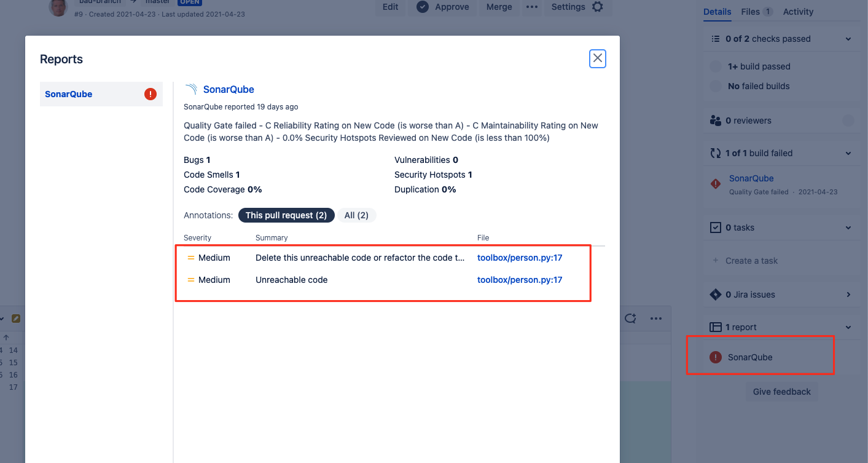The height and width of the screenshot is (463, 868).
Task: Click the 'Delete this unreachable code or refactor' summary
Action: pyautogui.click(x=360, y=258)
